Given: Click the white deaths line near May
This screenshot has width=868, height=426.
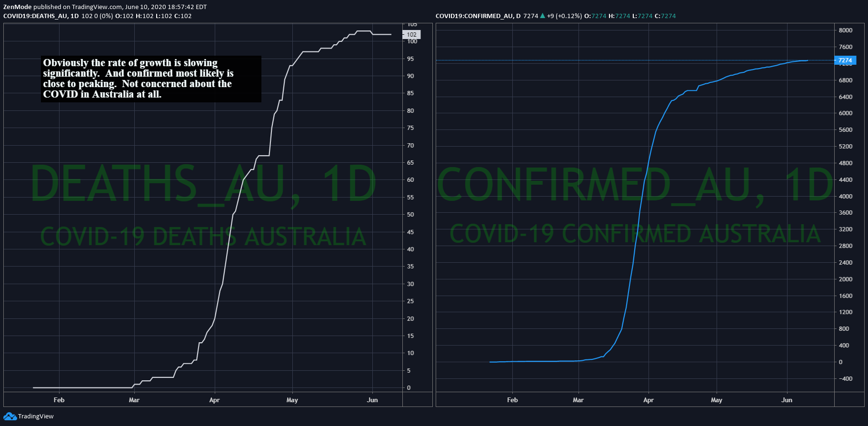Looking at the screenshot, I should [x=291, y=66].
